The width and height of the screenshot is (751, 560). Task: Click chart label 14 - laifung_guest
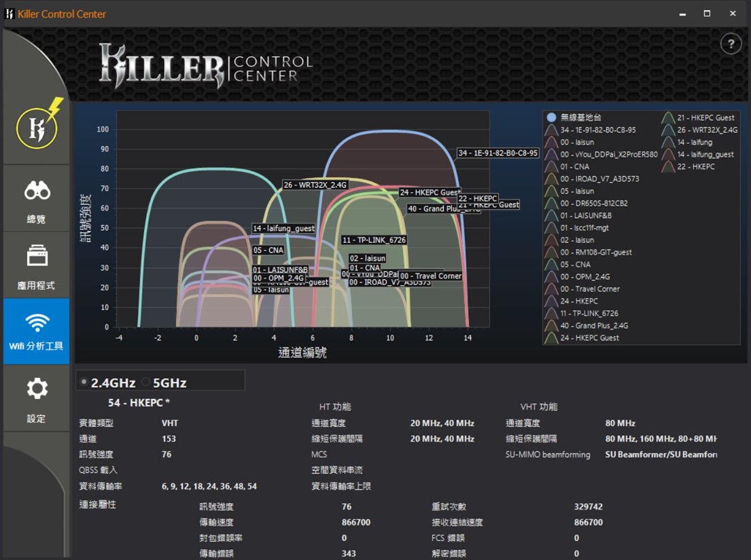click(x=283, y=228)
